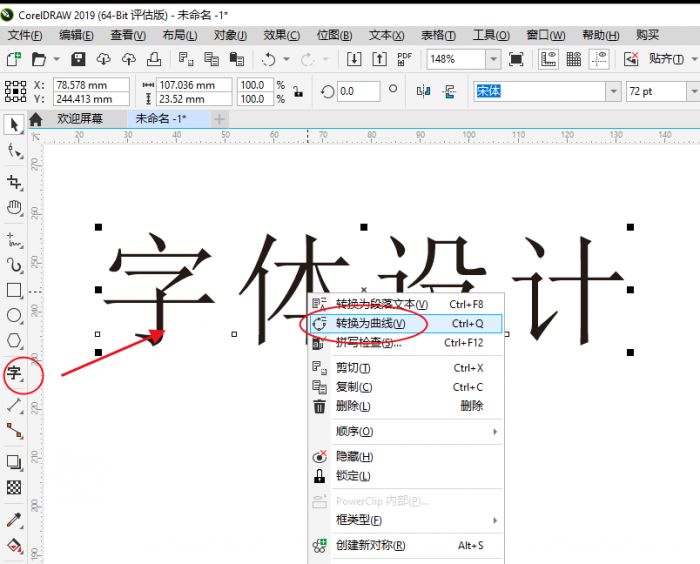Expand the font name 宋体 dropdown
The image size is (700, 564).
613,92
